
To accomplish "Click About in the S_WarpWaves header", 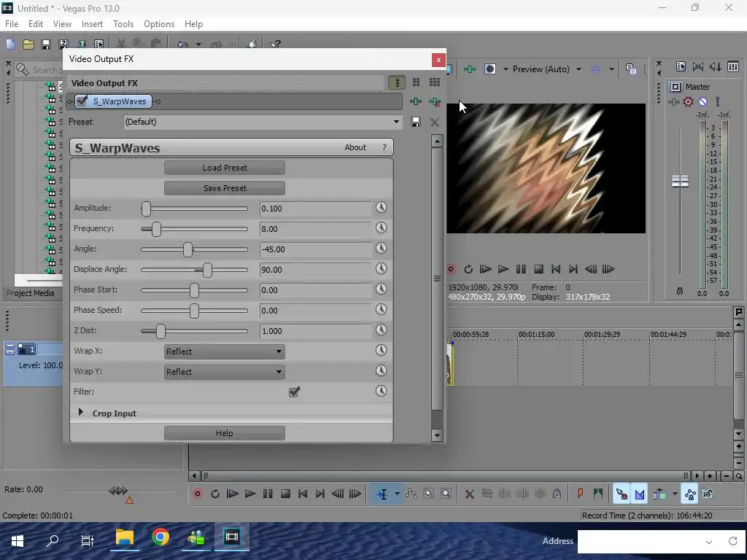I will (355, 147).
